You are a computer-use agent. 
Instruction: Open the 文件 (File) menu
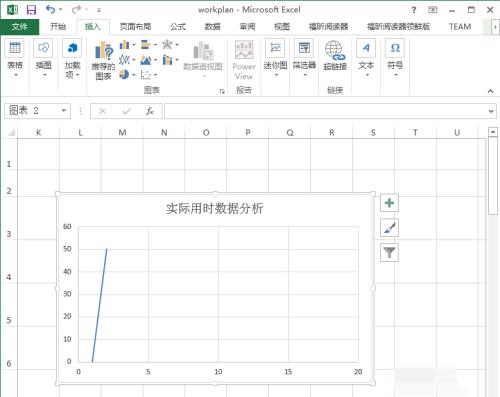[x=20, y=27]
